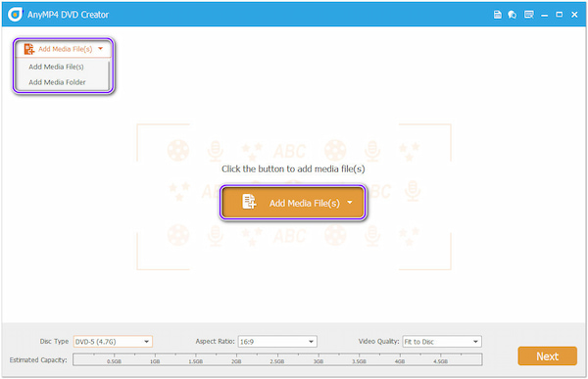Click the AnyMP4 DVD Creator title text

[68, 15]
